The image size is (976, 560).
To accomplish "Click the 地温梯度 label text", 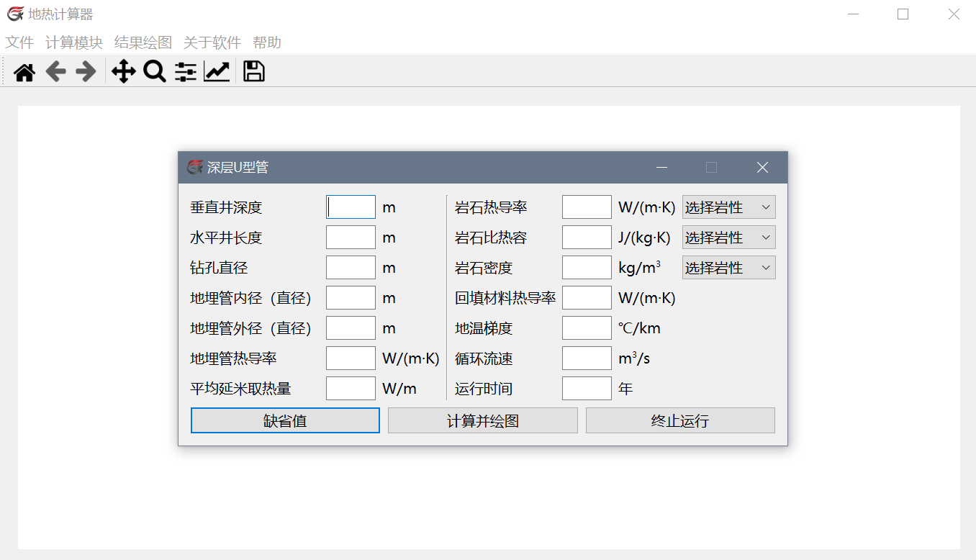I will click(484, 328).
